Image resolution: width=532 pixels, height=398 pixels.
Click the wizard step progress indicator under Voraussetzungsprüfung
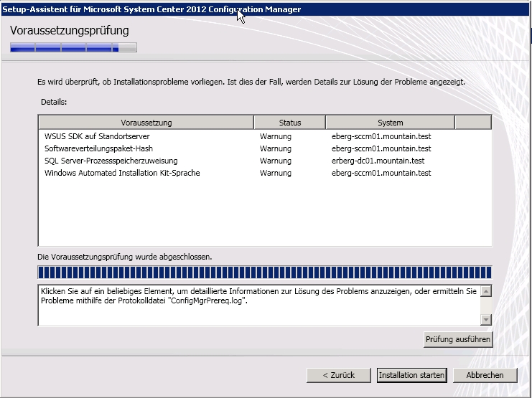[x=73, y=48]
